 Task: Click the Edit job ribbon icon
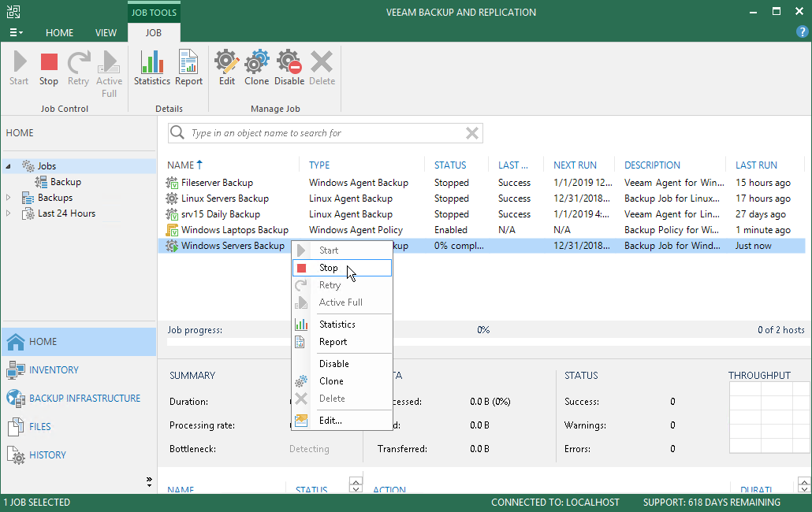click(227, 69)
